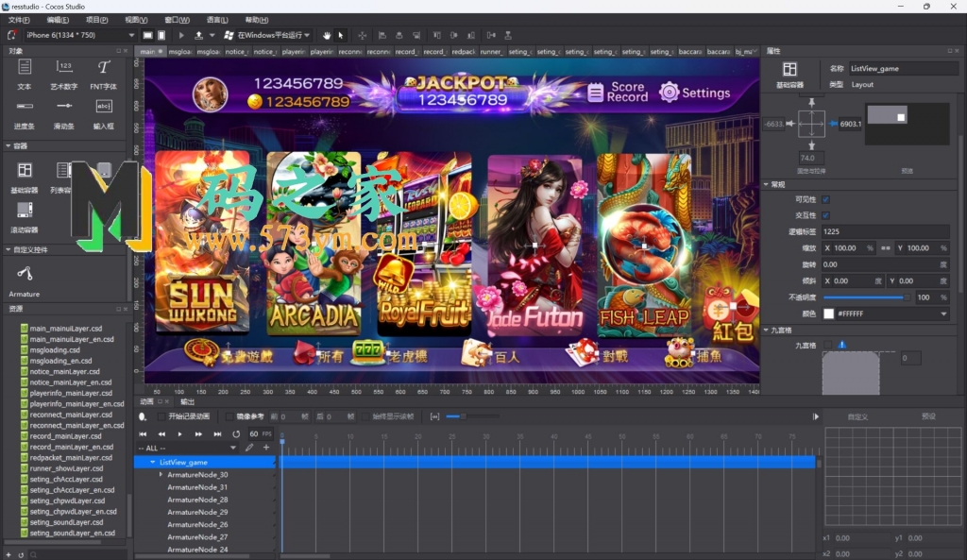Switch canvas to portrait orientation
Screen dimensions: 967x560
161,35
